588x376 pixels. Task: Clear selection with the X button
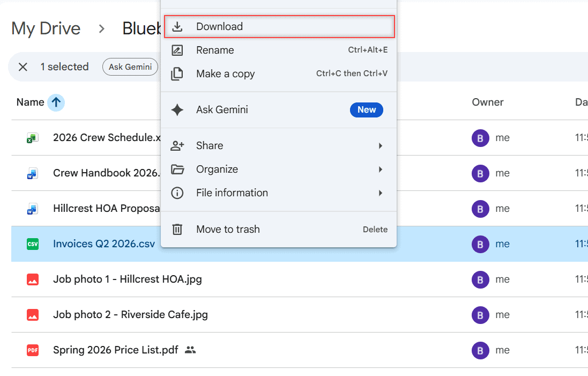click(23, 67)
